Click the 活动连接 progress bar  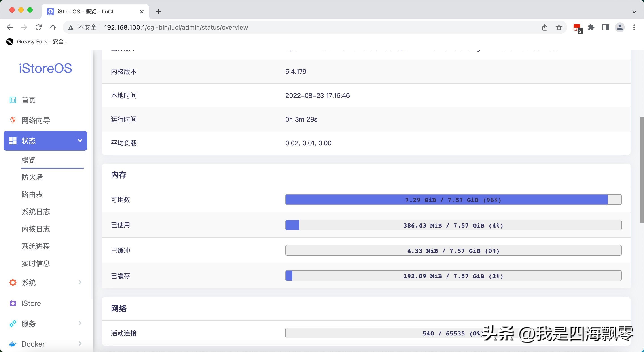point(453,333)
